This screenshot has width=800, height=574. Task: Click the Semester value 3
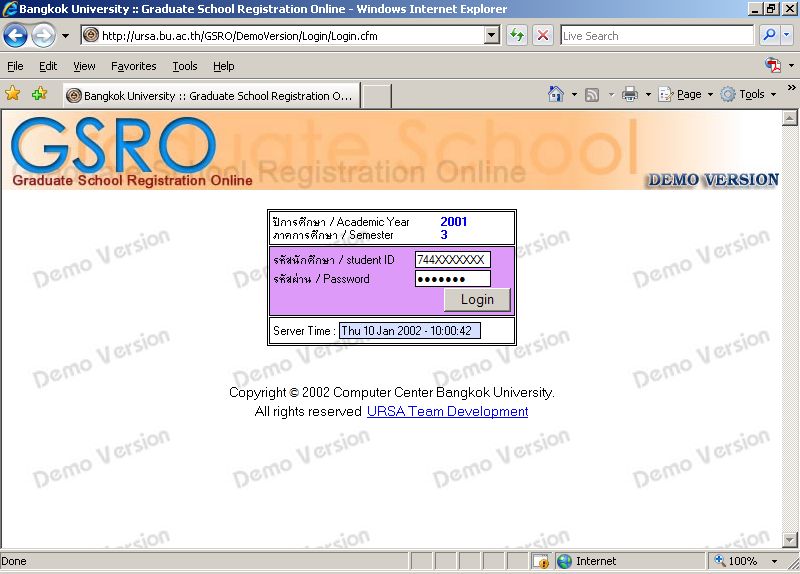coord(444,235)
